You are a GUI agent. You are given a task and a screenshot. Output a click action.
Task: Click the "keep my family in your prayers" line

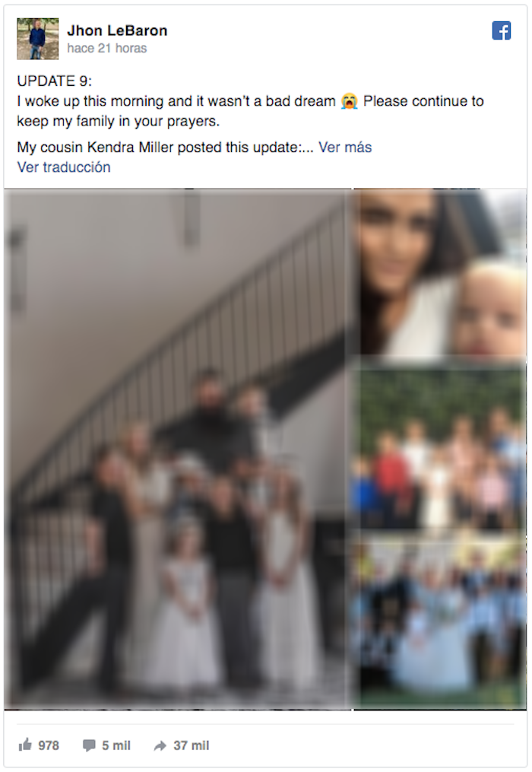tap(118, 121)
